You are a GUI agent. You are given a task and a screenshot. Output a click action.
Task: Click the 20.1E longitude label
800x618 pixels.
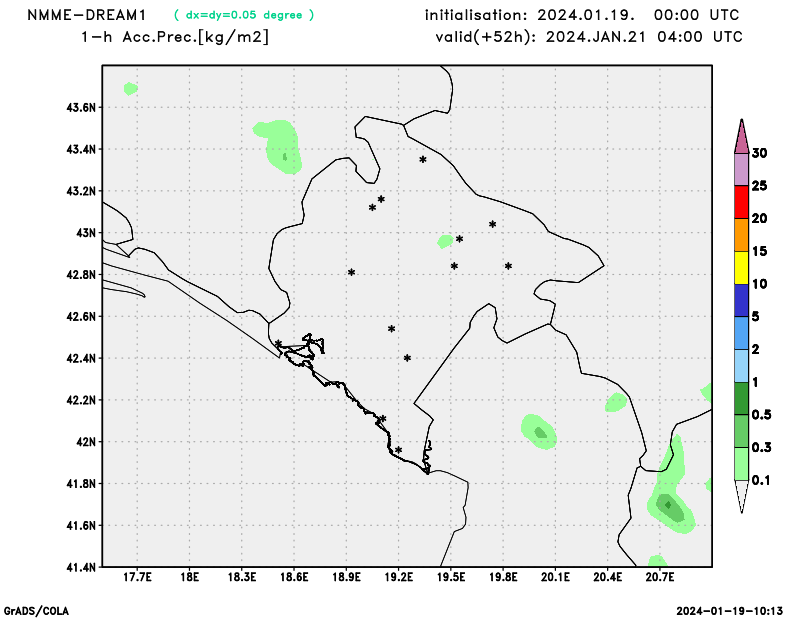(x=555, y=577)
